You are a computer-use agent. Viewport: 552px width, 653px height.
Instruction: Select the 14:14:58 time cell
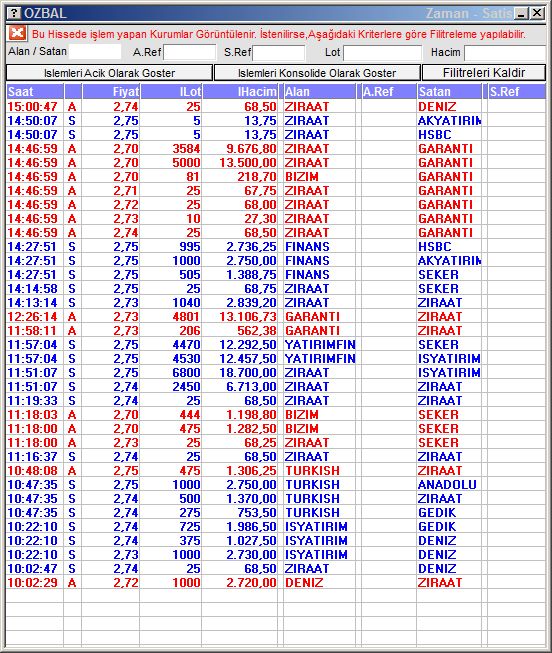pos(32,289)
